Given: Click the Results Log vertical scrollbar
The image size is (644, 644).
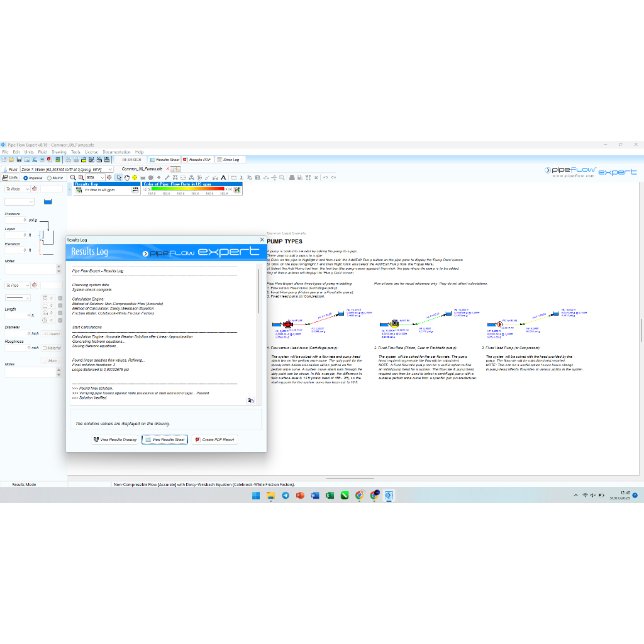Looking at the screenshot, I should click(258, 291).
